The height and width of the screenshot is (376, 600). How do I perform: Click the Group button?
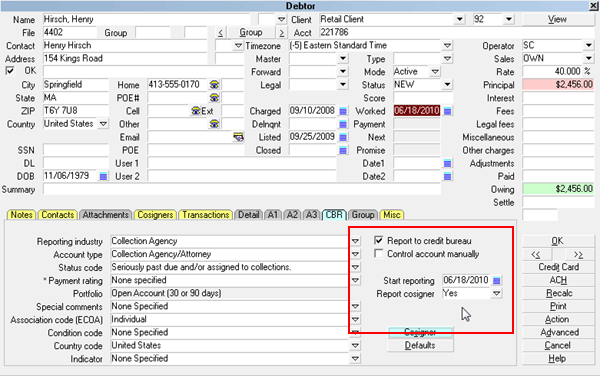[251, 33]
